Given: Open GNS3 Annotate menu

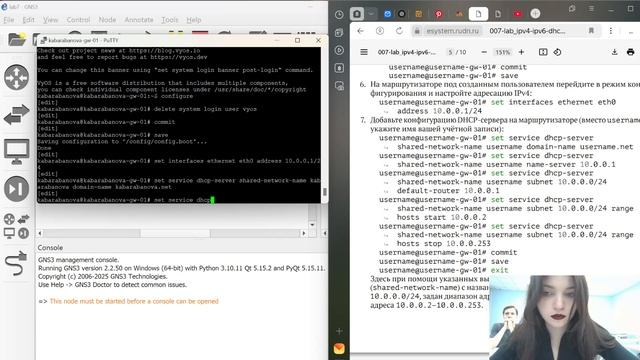Looking at the screenshot, I should click(139, 20).
